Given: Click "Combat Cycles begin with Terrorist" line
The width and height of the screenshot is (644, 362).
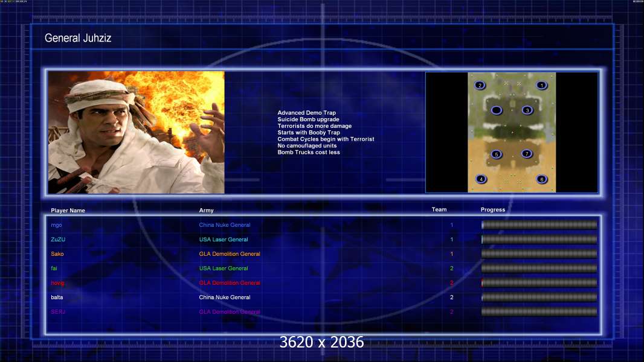Looking at the screenshot, I should click(326, 139).
